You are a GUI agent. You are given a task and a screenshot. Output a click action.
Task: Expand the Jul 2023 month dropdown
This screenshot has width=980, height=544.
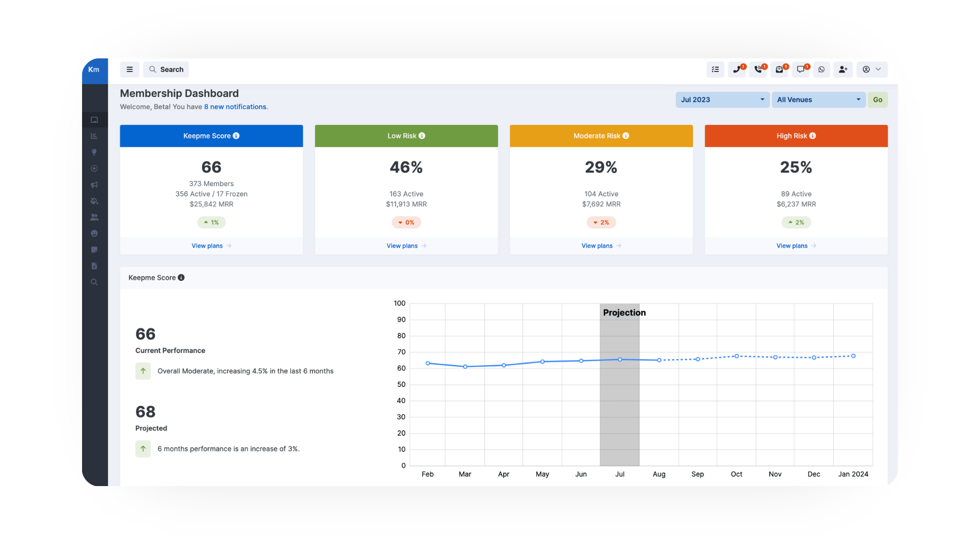tap(722, 100)
